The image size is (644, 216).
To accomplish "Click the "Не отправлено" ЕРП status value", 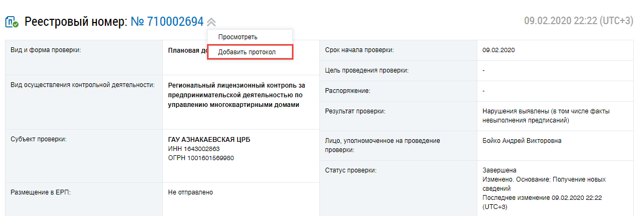I will tap(191, 192).
